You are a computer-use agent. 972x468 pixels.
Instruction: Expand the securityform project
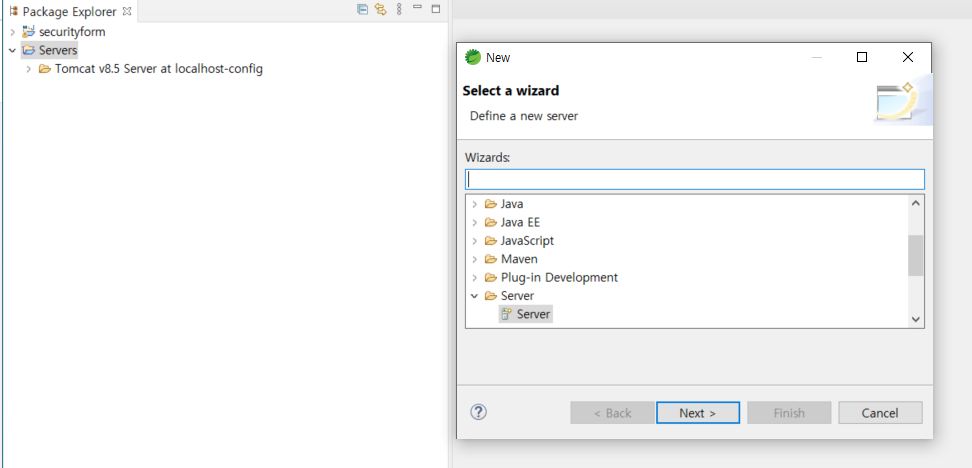[x=12, y=32]
